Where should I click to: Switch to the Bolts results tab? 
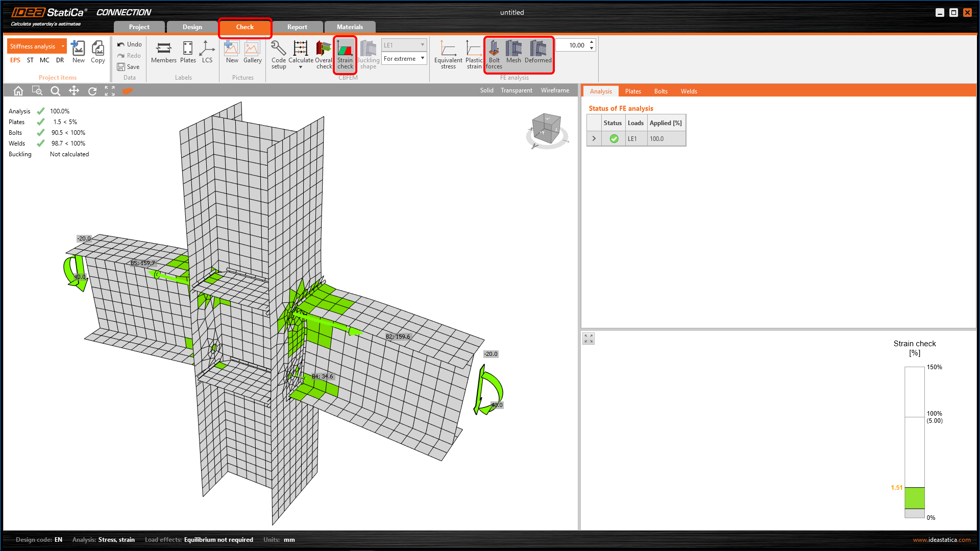pos(661,91)
